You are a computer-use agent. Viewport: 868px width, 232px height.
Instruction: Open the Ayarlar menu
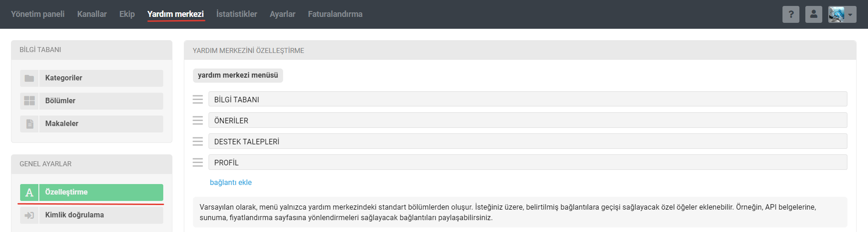[282, 14]
